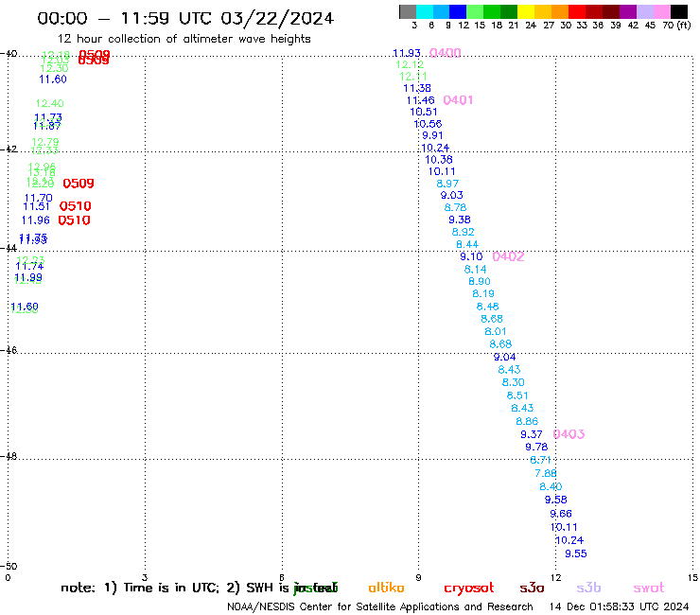
Task: Click the green value '12.30' on the left track
Action: pos(54,68)
